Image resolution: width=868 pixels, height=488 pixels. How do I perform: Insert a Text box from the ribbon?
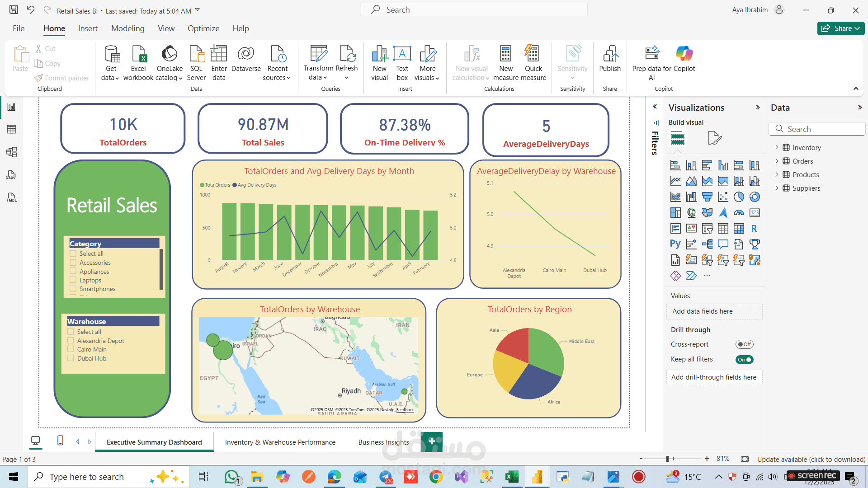(x=402, y=61)
